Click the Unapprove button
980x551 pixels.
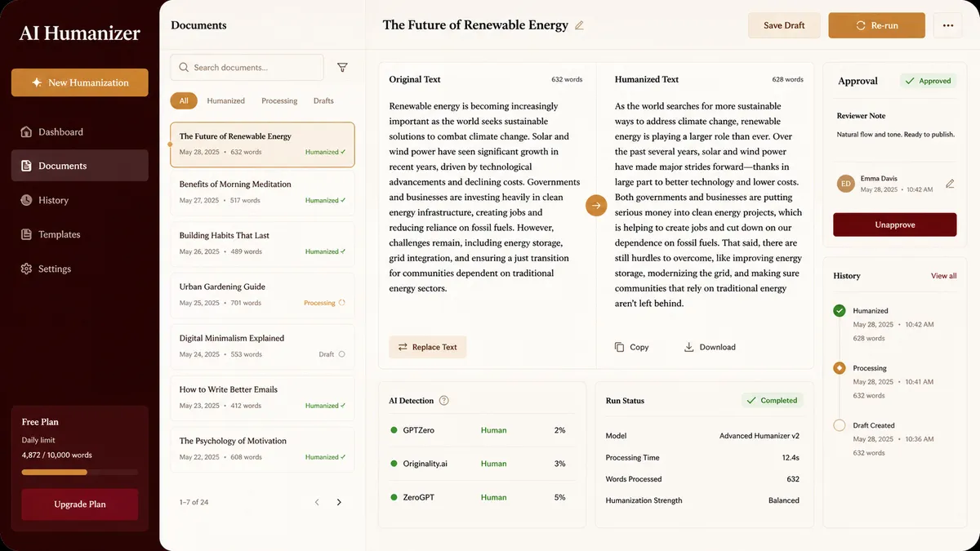point(894,224)
